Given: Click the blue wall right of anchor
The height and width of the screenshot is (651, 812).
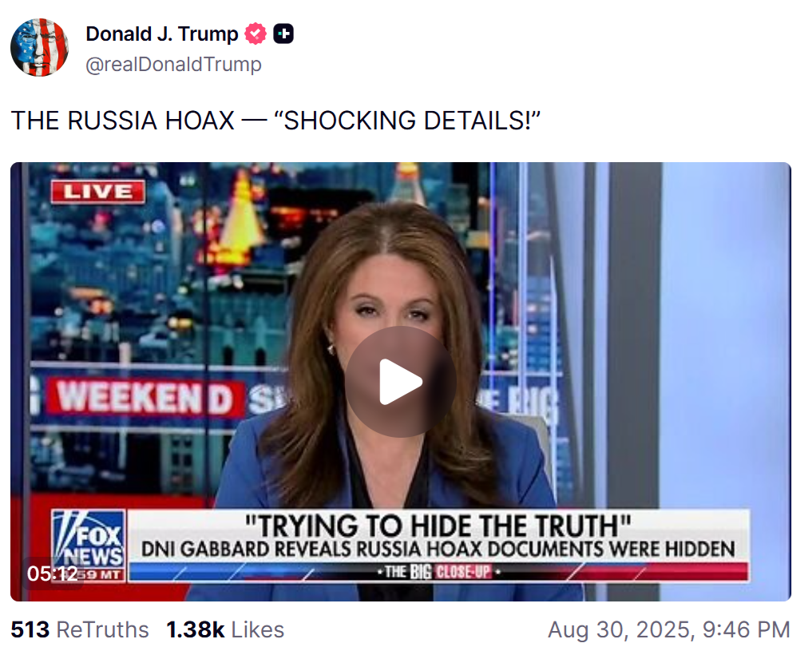Looking at the screenshot, I should point(725,331).
